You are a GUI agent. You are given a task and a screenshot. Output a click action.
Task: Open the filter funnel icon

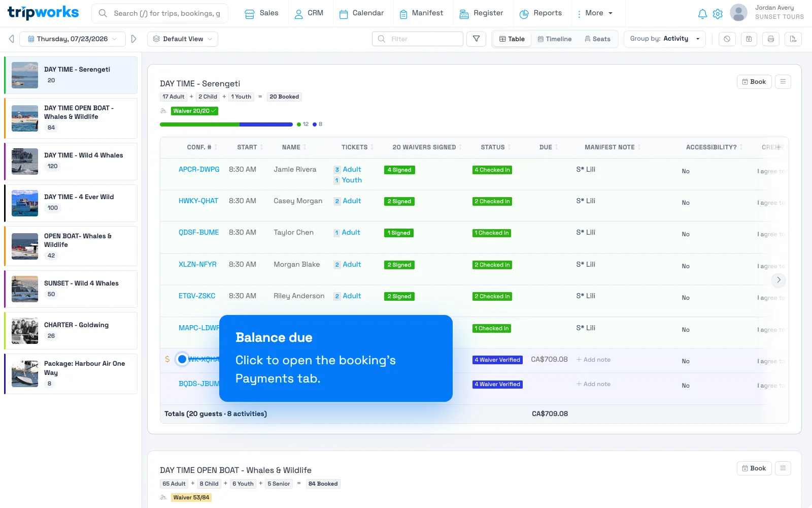coord(476,39)
